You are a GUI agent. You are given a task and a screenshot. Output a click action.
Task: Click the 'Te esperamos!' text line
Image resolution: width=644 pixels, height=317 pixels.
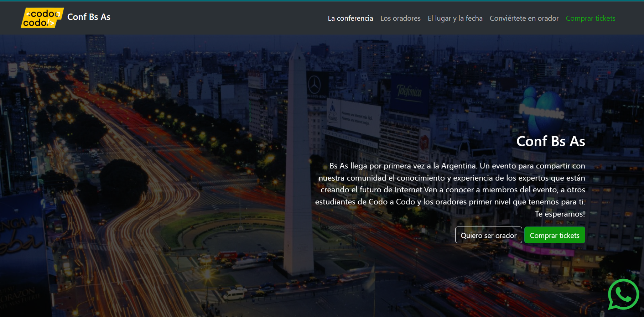point(560,214)
